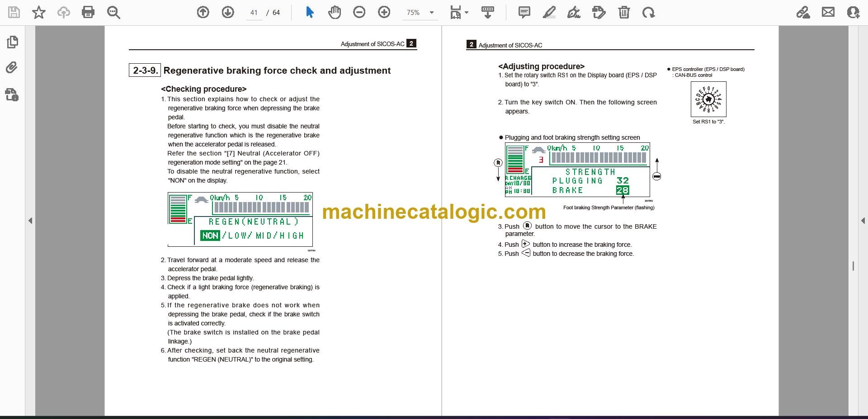Image resolution: width=868 pixels, height=419 pixels.
Task: Click the 'Set RS1 to "3".' caption
Action: coord(708,122)
